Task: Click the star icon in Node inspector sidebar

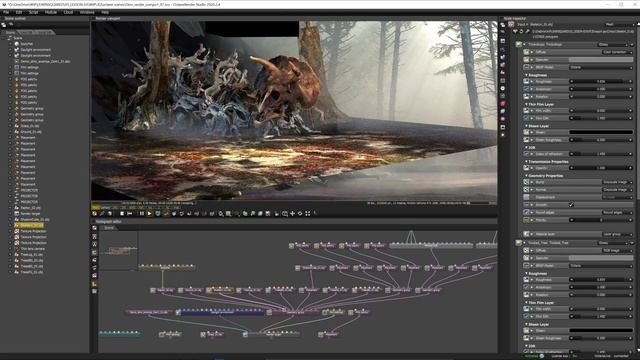Action: click(x=502, y=135)
